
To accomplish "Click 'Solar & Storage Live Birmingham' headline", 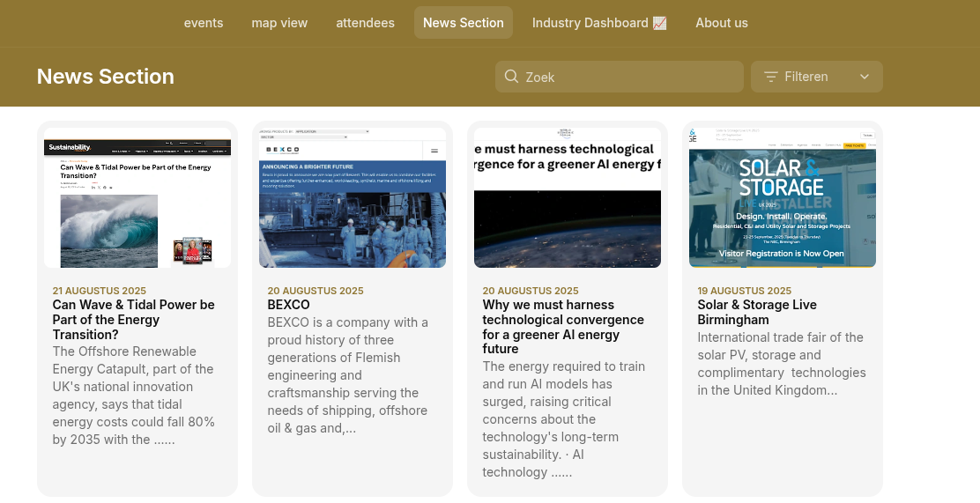I will tap(757, 313).
